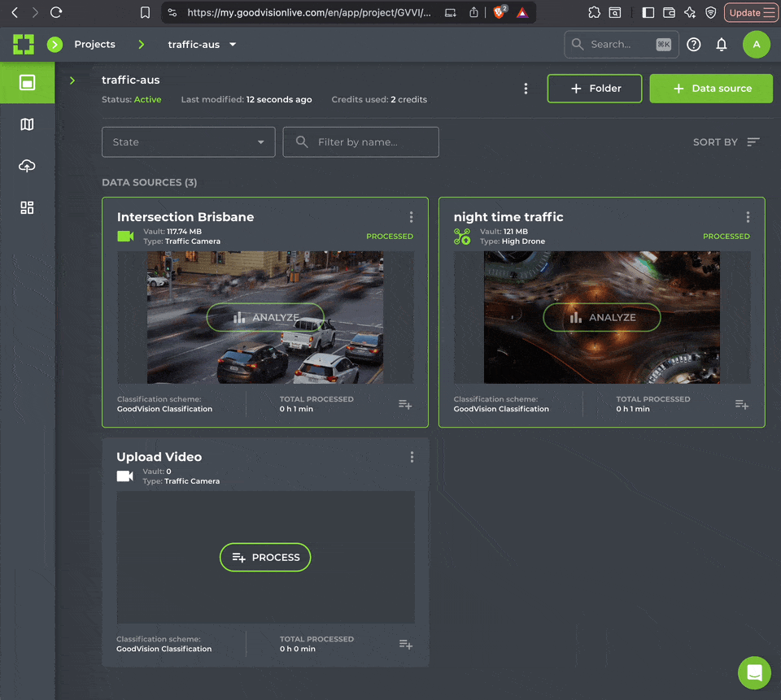Image resolution: width=781 pixels, height=700 pixels.
Task: Open Intersection Brisbane three-dot menu
Action: [x=411, y=217]
